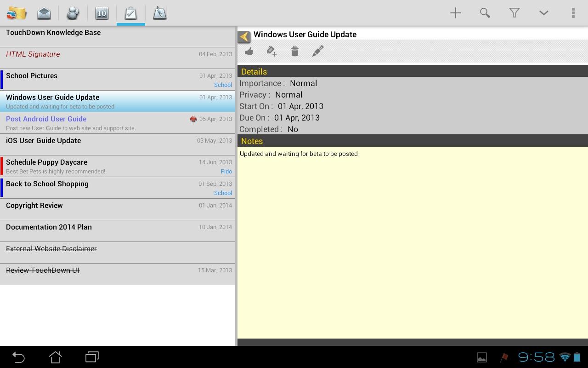Select the Tasks clipboard tab
This screenshot has width=588, height=368.
pyautogui.click(x=130, y=13)
